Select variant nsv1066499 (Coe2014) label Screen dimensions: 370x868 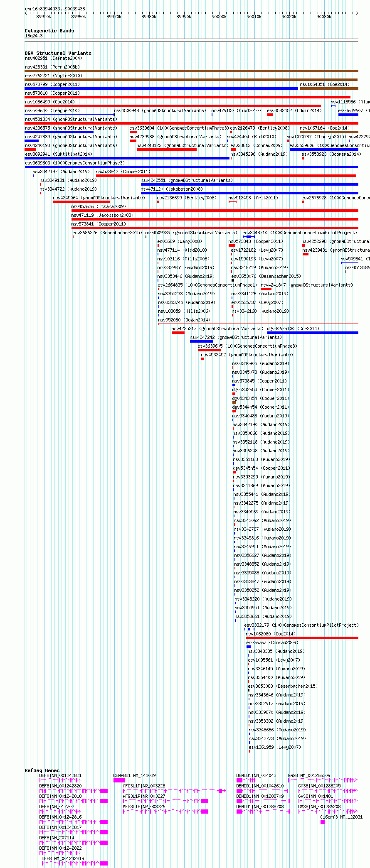point(49,102)
